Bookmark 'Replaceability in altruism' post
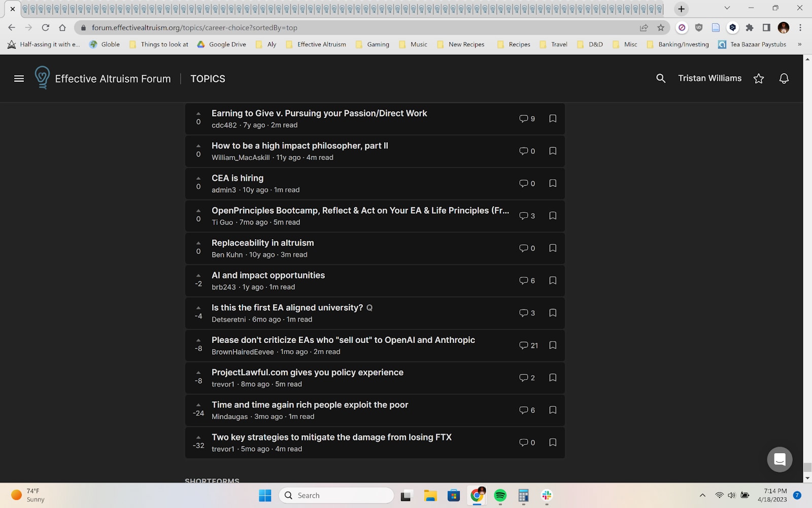 pyautogui.click(x=553, y=248)
